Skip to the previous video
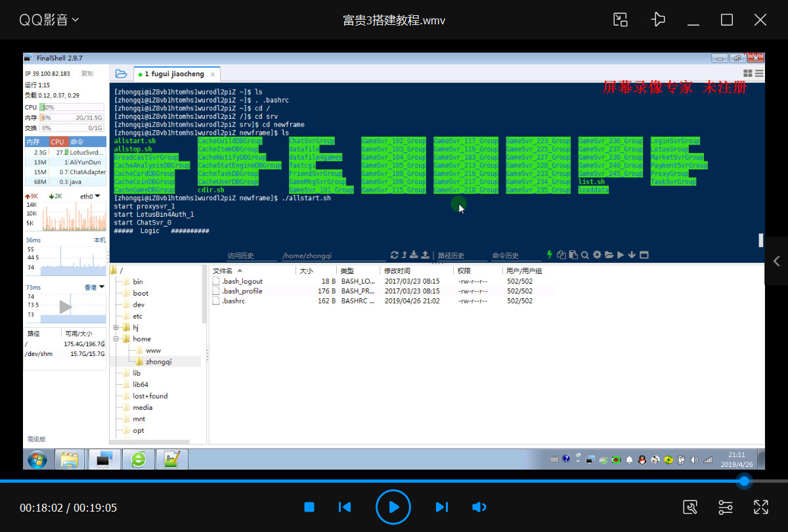Screen dimensions: 788x532 pos(345,507)
